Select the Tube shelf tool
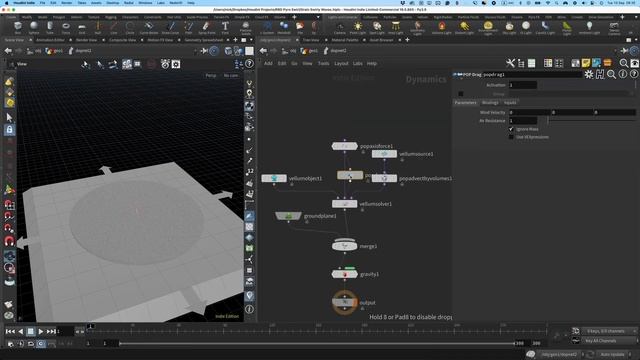 (50, 27)
